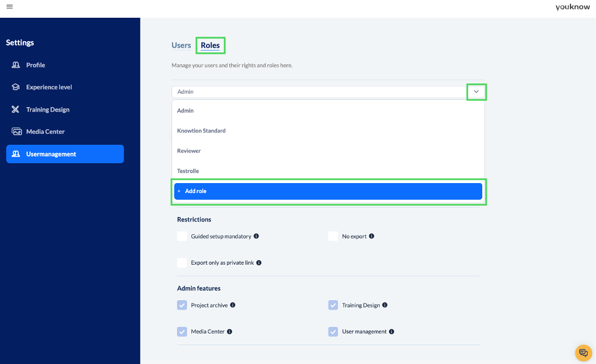This screenshot has width=596, height=364.
Task: Click the Training Design tools icon
Action: point(16,109)
